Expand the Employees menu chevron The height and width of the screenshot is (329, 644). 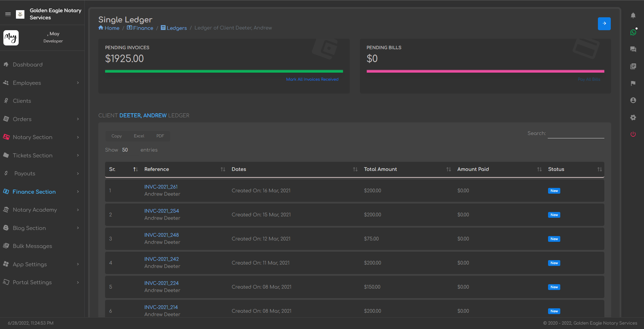click(78, 83)
